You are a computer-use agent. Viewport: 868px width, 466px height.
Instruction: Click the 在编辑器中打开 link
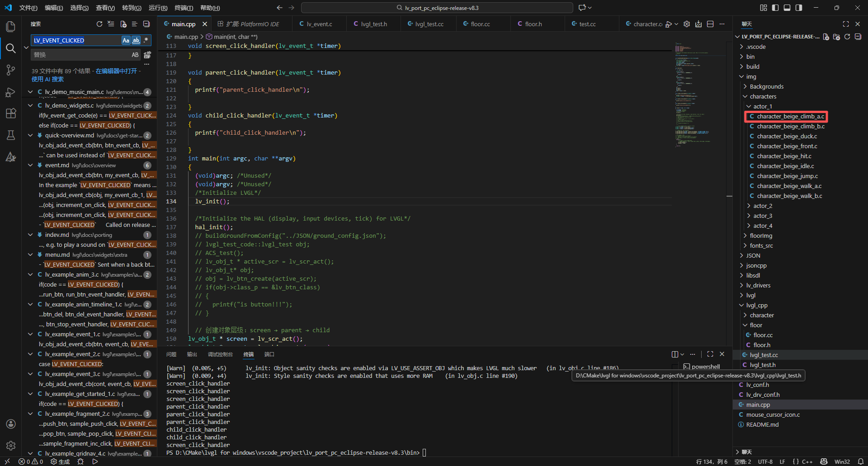pos(116,71)
